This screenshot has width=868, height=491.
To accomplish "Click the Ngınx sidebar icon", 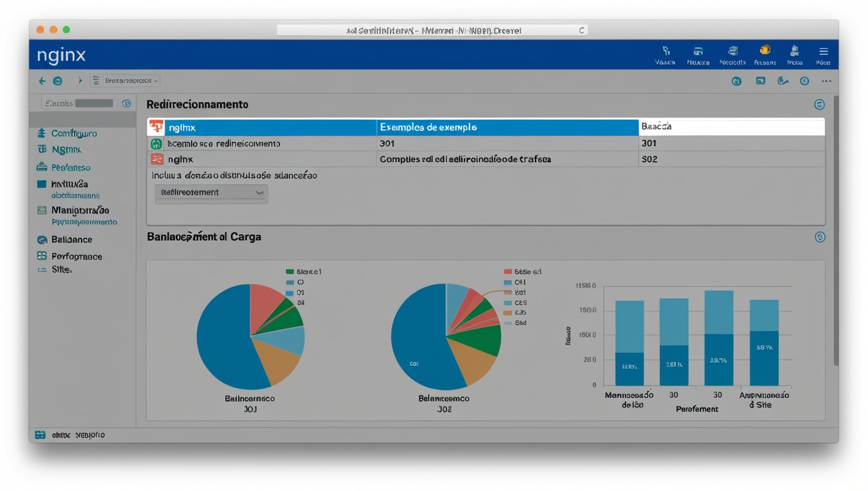I will pyautogui.click(x=42, y=149).
